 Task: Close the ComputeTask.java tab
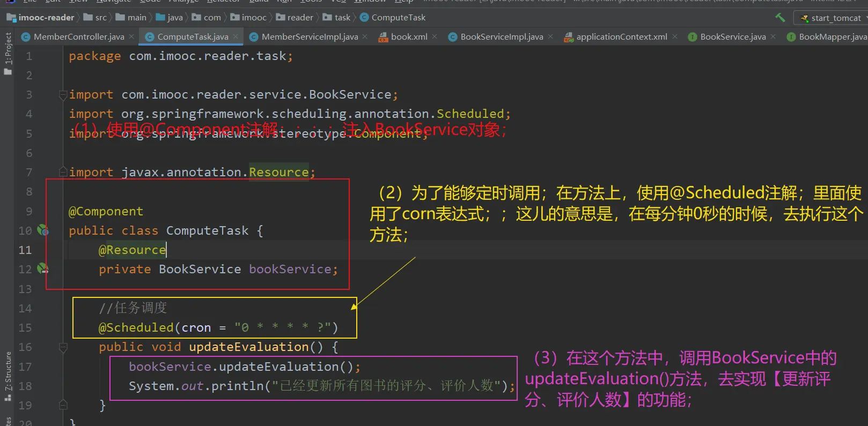pos(236,36)
